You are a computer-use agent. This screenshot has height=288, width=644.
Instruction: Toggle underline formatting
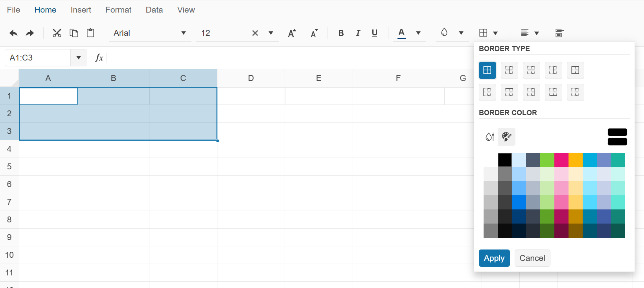pyautogui.click(x=375, y=33)
